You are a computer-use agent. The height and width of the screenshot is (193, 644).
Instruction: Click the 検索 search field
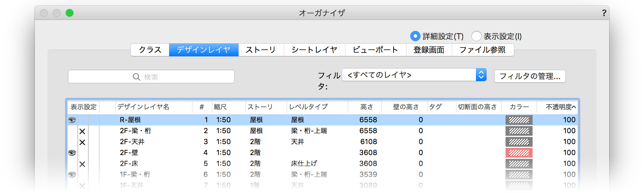[151, 77]
